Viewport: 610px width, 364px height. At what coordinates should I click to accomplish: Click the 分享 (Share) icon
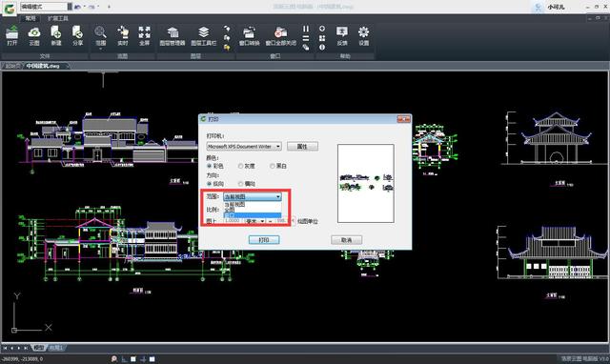(78, 35)
